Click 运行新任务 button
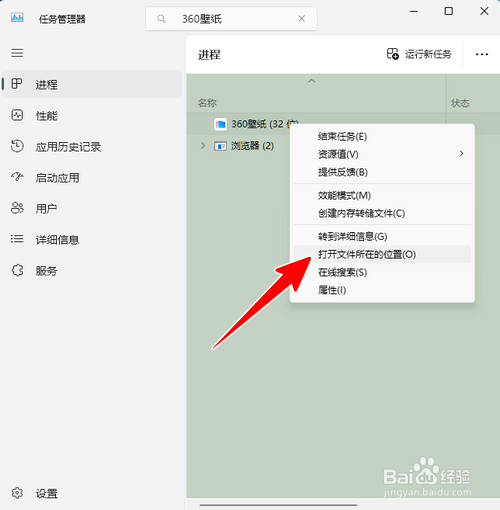This screenshot has height=510, width=500. click(x=419, y=54)
